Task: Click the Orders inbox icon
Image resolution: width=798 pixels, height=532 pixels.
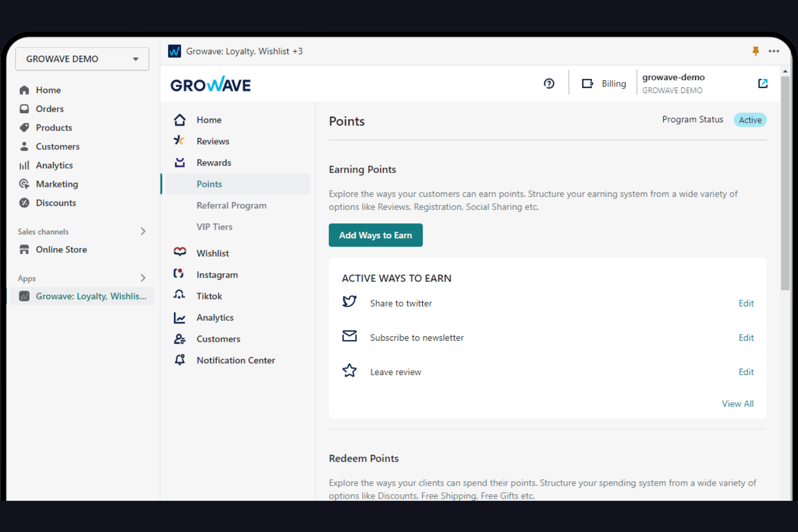Action: (24, 109)
